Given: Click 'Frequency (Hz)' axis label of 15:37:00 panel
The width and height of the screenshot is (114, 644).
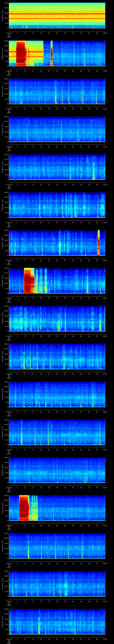Looking at the screenshot, I should coord(3,16).
